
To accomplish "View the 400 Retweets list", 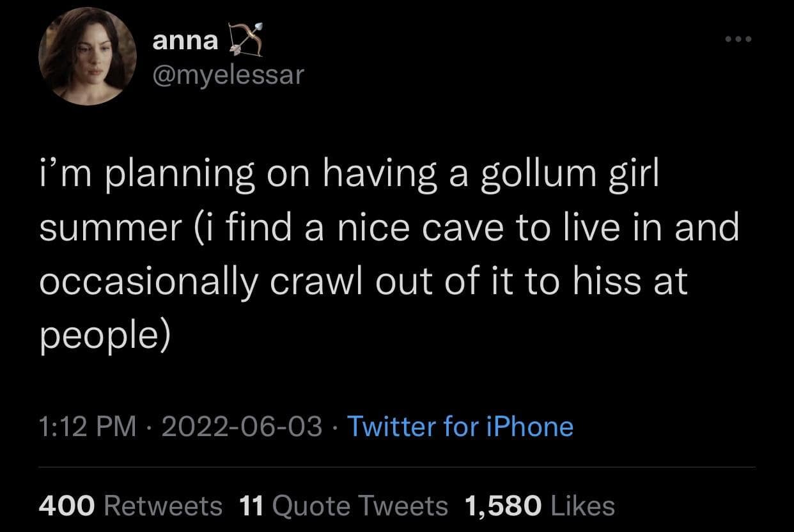I will click(130, 506).
